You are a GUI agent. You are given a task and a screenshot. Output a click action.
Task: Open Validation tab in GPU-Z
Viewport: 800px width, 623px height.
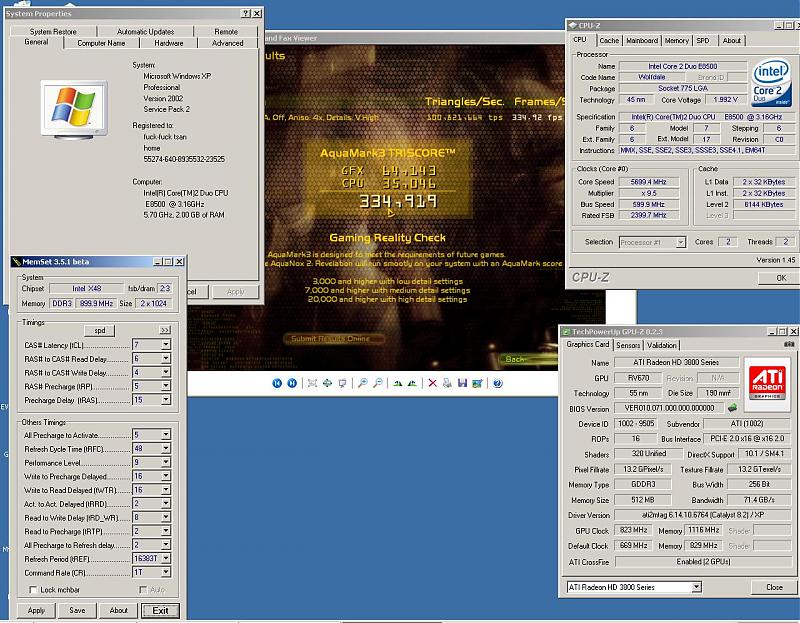point(661,345)
